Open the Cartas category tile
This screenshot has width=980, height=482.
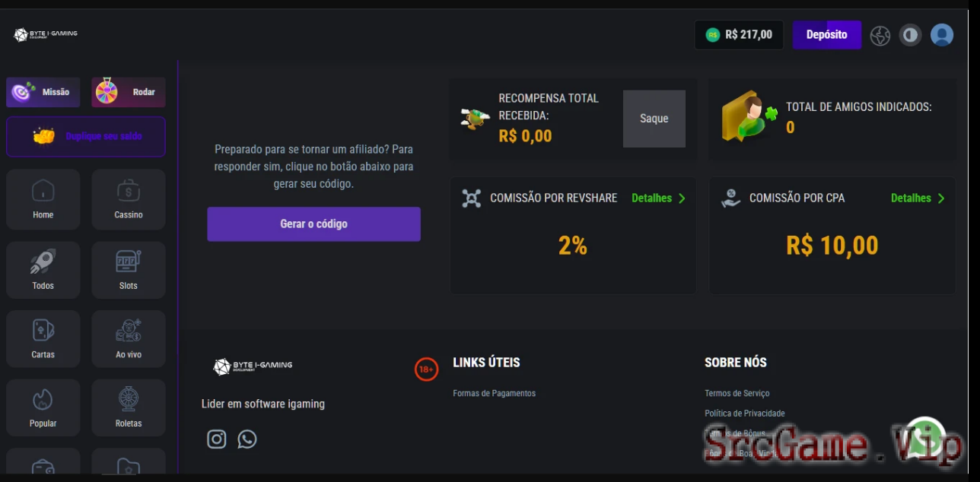(43, 339)
